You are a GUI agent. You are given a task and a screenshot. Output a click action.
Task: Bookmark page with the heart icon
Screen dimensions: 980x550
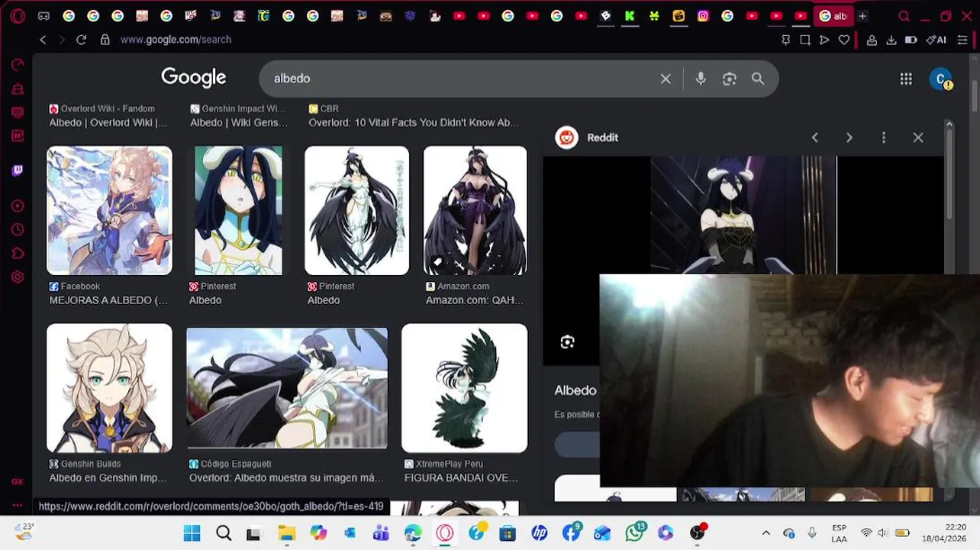(x=843, y=40)
